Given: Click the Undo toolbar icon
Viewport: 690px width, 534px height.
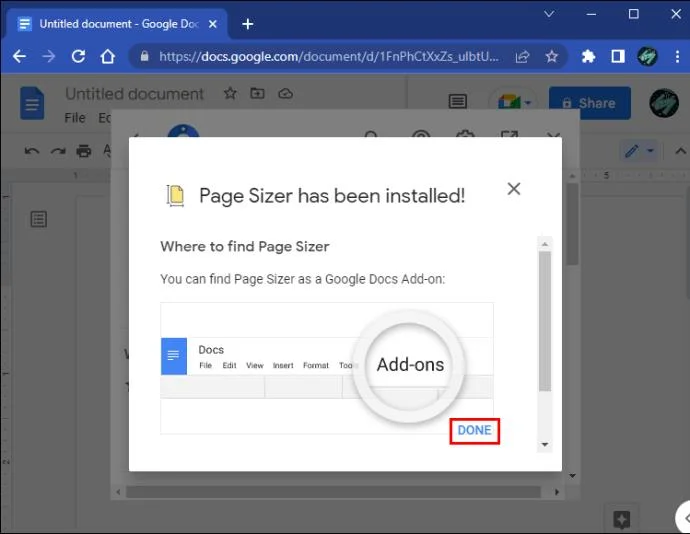Looking at the screenshot, I should pyautogui.click(x=32, y=151).
